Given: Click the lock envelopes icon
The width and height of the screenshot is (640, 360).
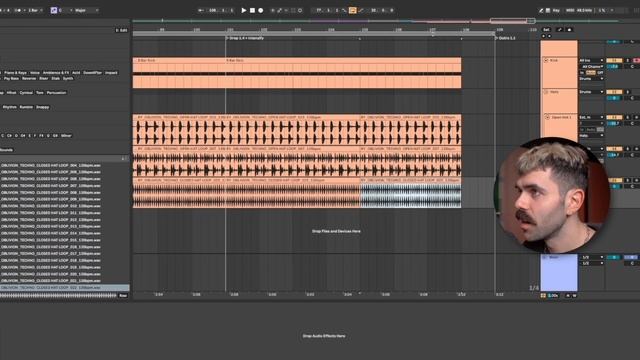Looking at the screenshot, I should point(569,30).
